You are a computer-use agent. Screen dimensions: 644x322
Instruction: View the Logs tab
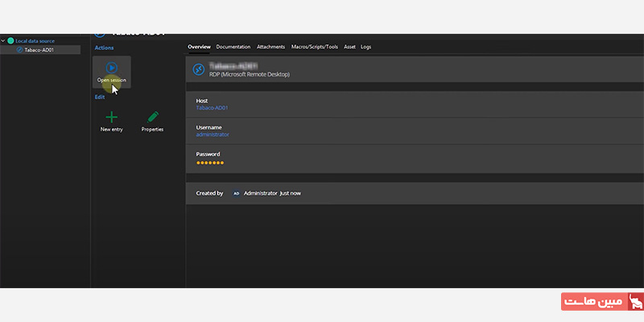pos(365,47)
